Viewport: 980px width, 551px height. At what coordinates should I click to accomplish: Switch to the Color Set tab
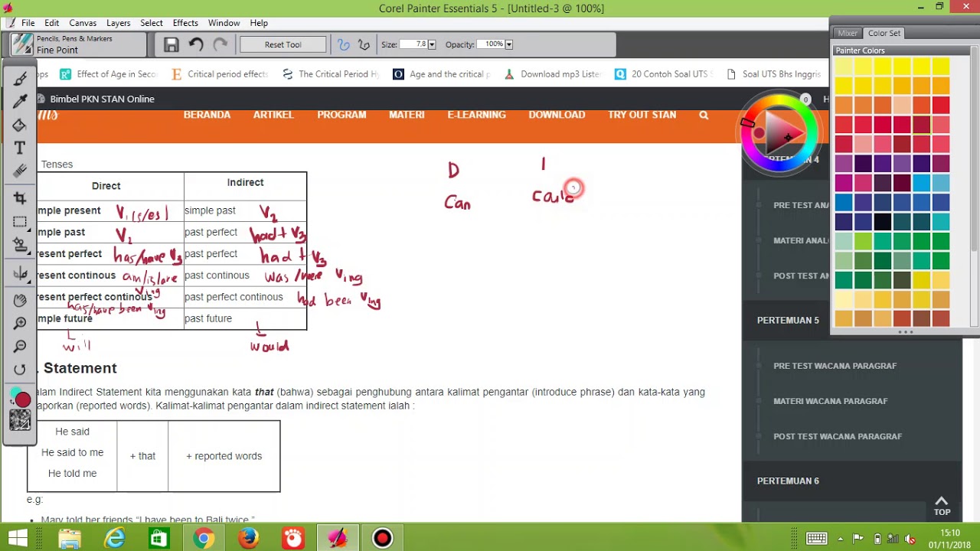pos(884,33)
